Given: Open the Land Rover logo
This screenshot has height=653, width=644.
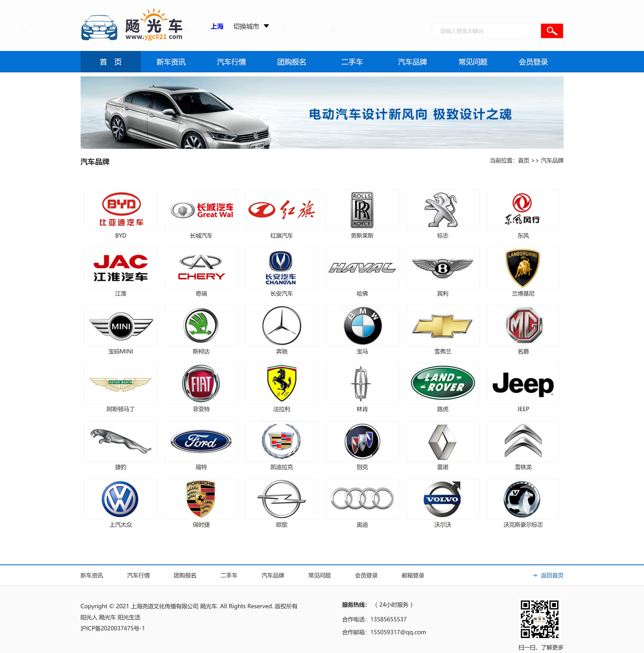Looking at the screenshot, I should point(443,383).
